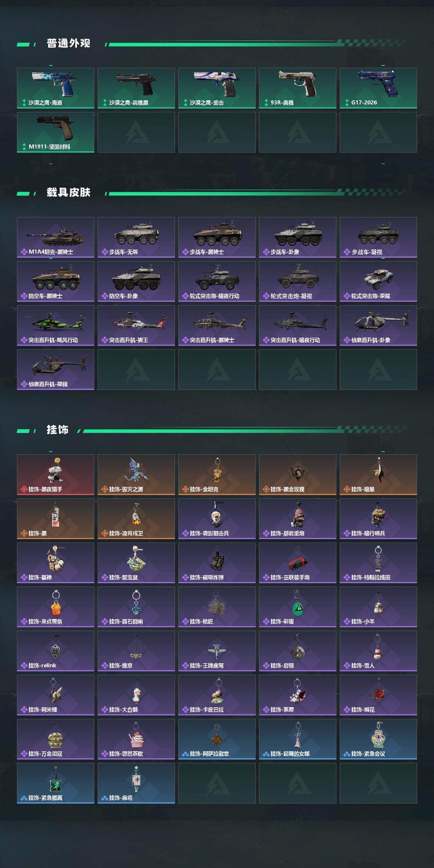434x868 pixels.
Task: Select the 93R-典雅 pistol skin
Action: coord(298,88)
